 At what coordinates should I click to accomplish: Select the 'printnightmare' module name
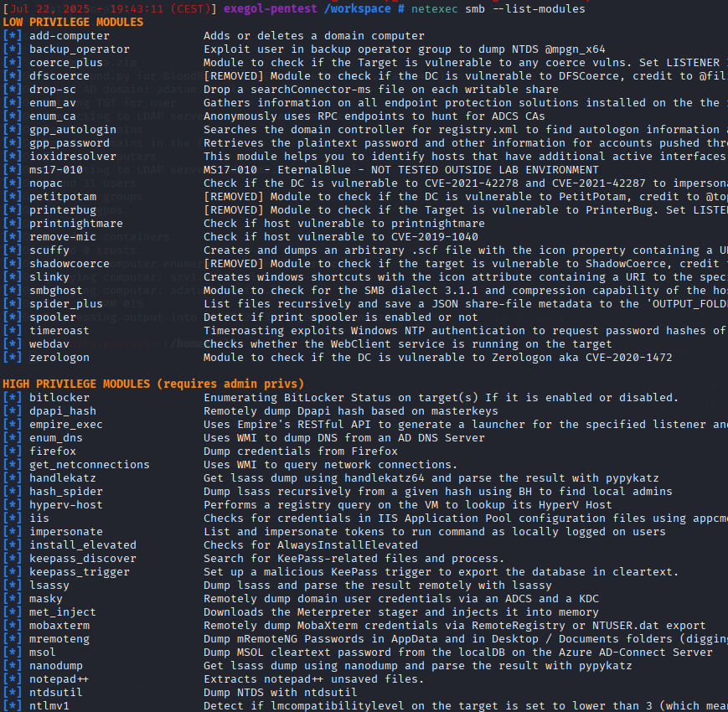(76, 224)
